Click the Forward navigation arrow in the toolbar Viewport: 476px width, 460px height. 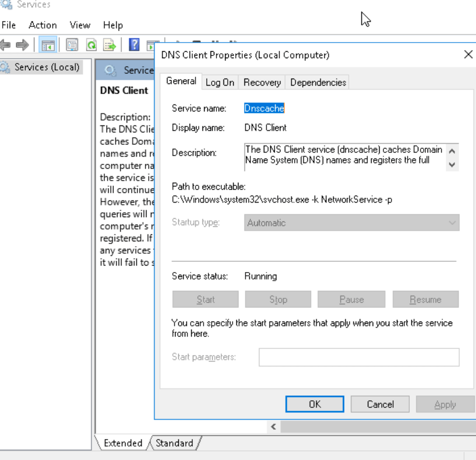point(22,45)
